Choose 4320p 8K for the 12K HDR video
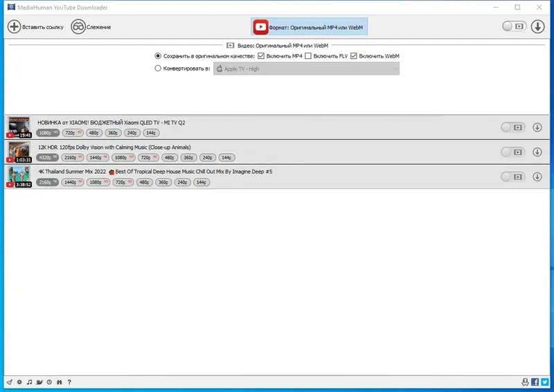Screen dimensions: 554x392 pos(47,158)
